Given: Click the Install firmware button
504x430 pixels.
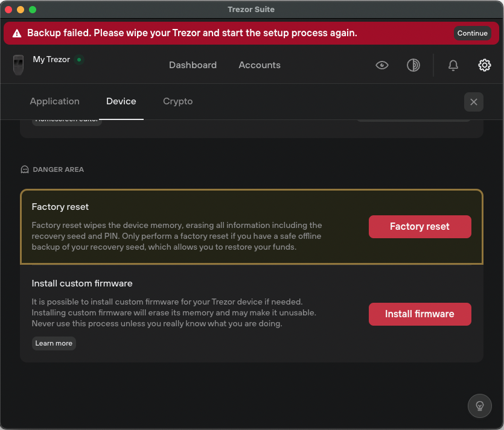Looking at the screenshot, I should [419, 314].
